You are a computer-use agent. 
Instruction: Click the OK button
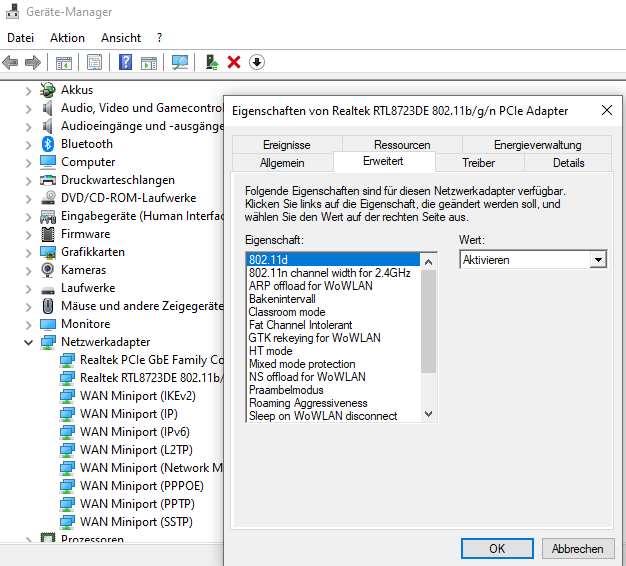[x=497, y=549]
